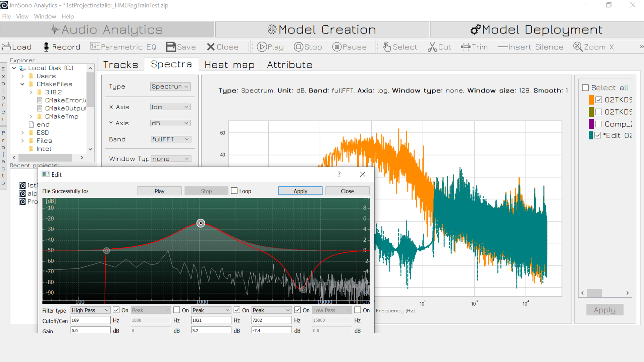Open the Window Type dropdown
Viewport: 644px width, 362px height.
point(171,159)
